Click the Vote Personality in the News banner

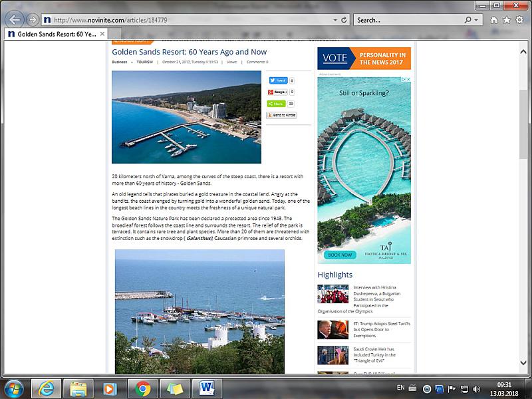point(364,58)
